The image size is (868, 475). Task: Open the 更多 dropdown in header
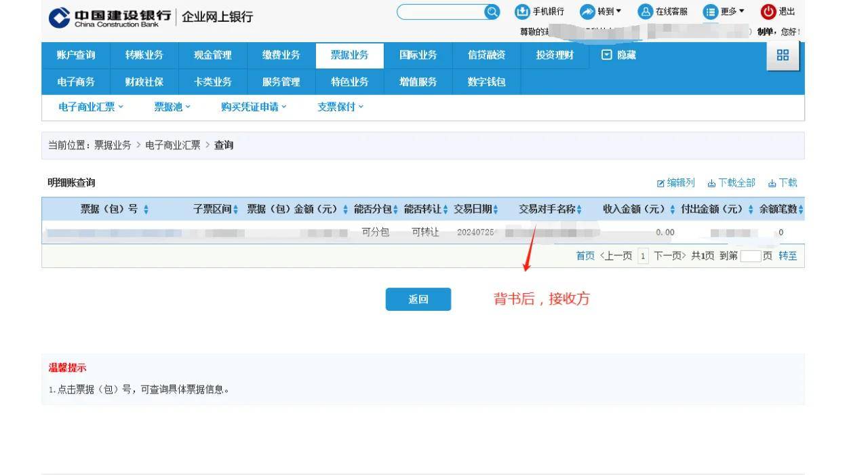[724, 12]
